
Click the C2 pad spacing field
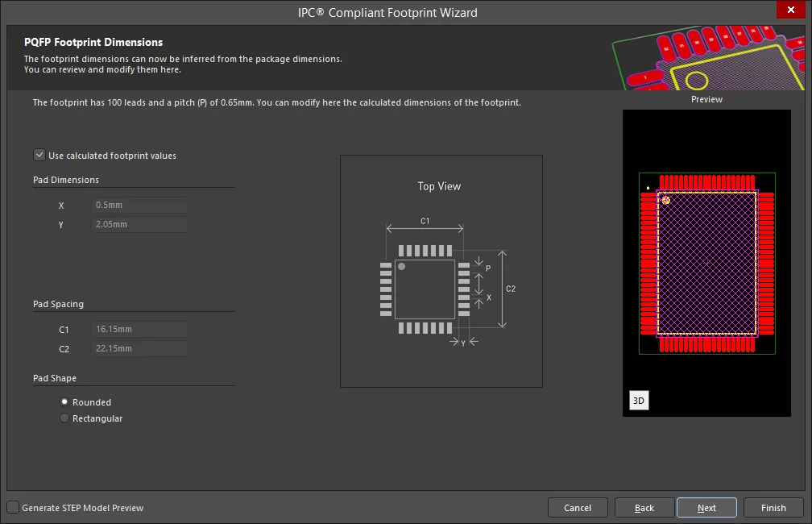(x=140, y=348)
